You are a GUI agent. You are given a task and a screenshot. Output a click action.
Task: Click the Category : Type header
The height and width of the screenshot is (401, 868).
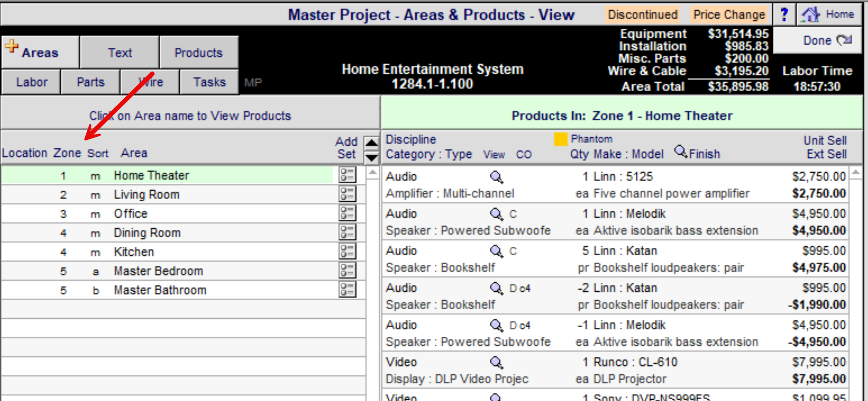pyautogui.click(x=429, y=154)
